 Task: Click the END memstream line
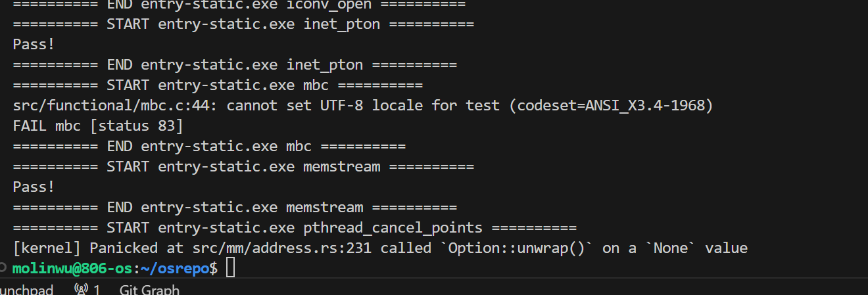tap(235, 207)
